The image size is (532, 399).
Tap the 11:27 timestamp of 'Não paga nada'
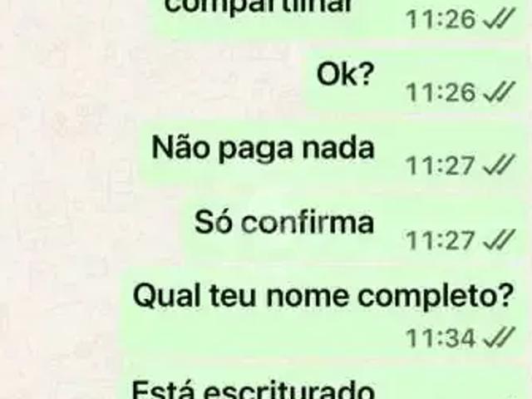[440, 166]
